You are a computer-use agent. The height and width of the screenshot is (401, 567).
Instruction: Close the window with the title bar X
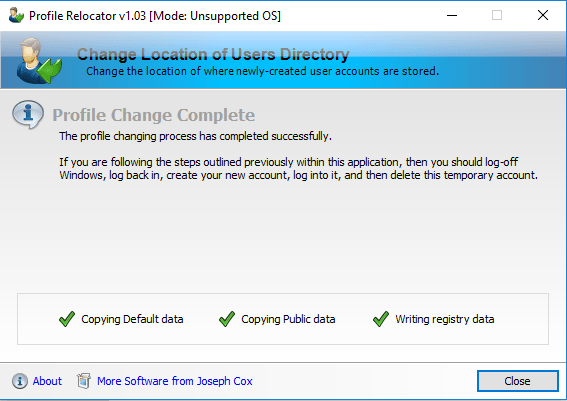543,15
